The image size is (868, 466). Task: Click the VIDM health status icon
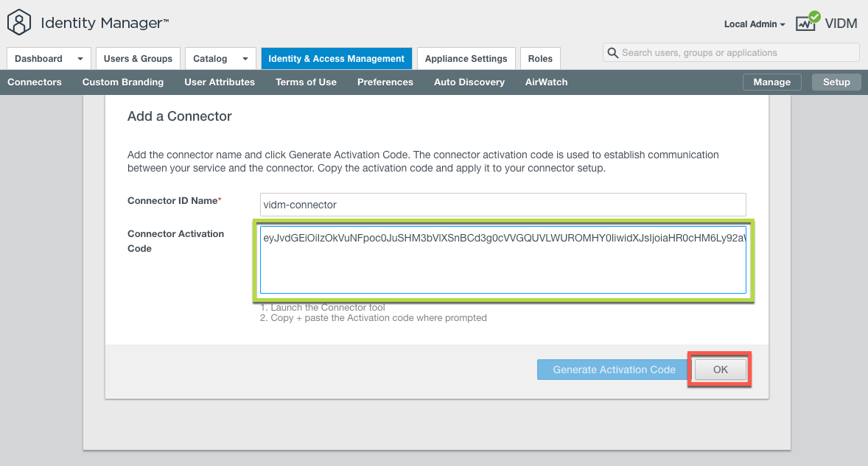[x=808, y=22]
